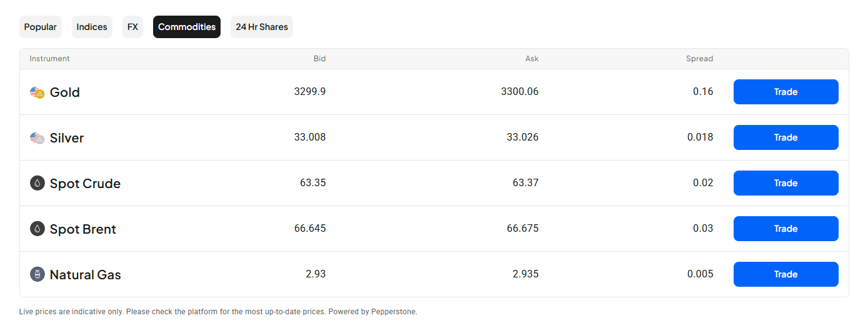Select the Spot Brent instrument name
868x323 pixels.
(83, 229)
